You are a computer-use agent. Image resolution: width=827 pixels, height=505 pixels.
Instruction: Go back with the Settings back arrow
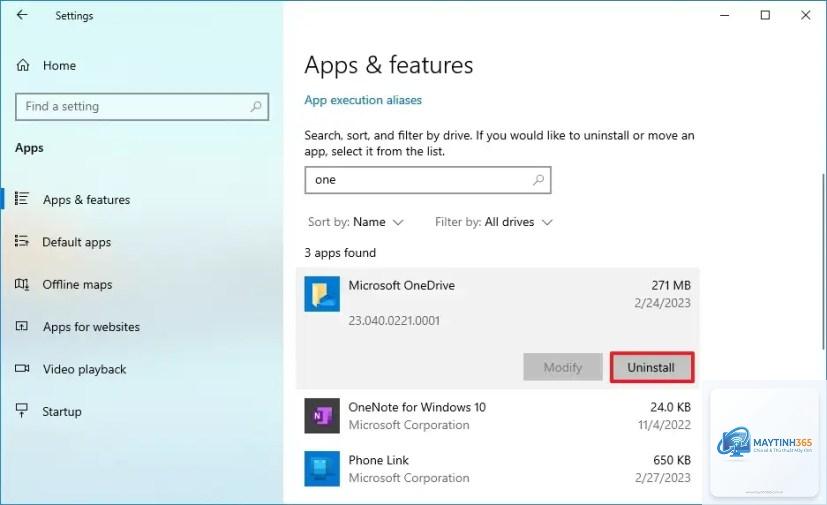point(22,15)
